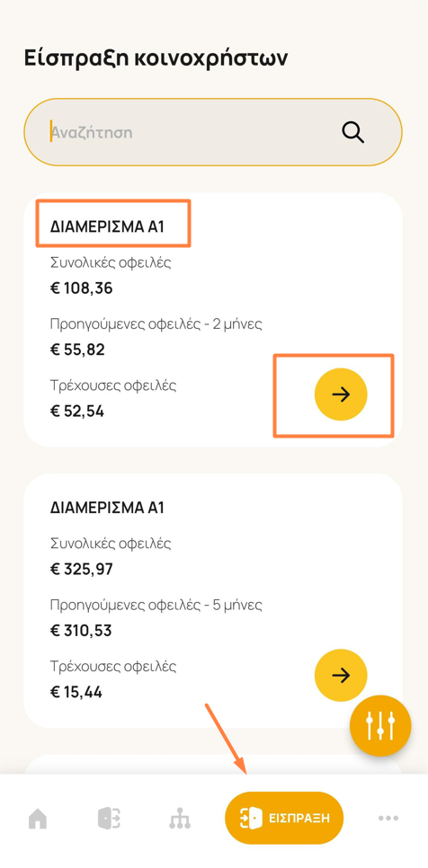
Task: Go to the home tab icon
Action: 38,819
